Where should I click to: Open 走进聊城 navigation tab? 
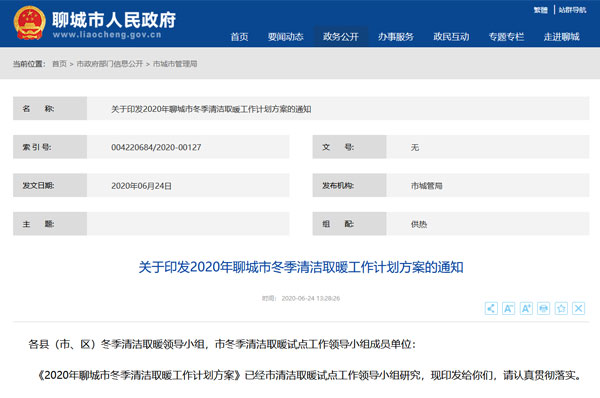(x=561, y=37)
